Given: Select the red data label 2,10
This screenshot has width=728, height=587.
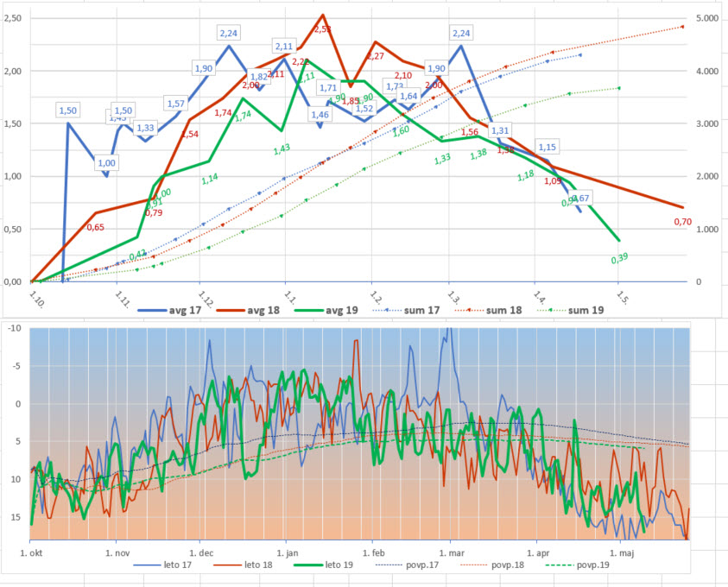Looking at the screenshot, I should click(x=403, y=75).
